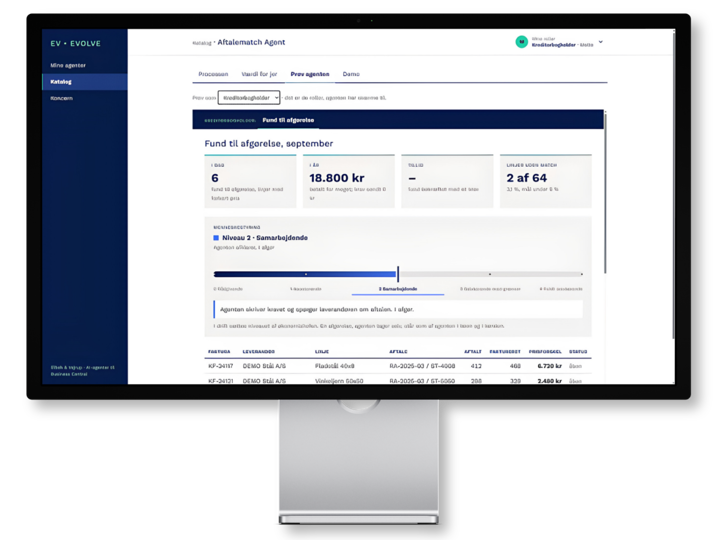Select the level 1 slider label

point(306,289)
